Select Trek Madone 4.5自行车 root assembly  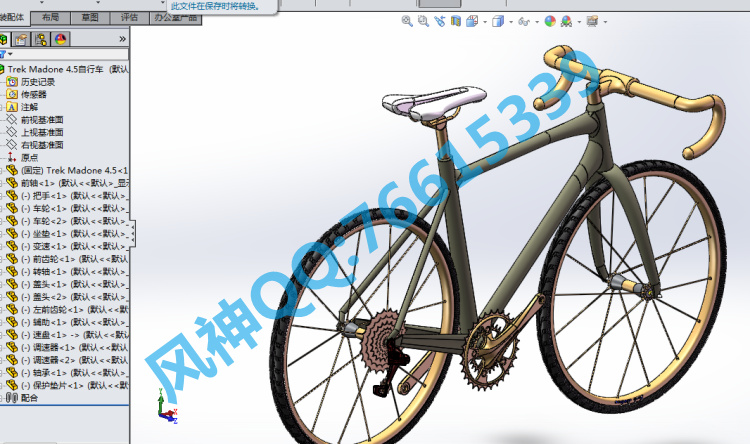click(x=68, y=69)
